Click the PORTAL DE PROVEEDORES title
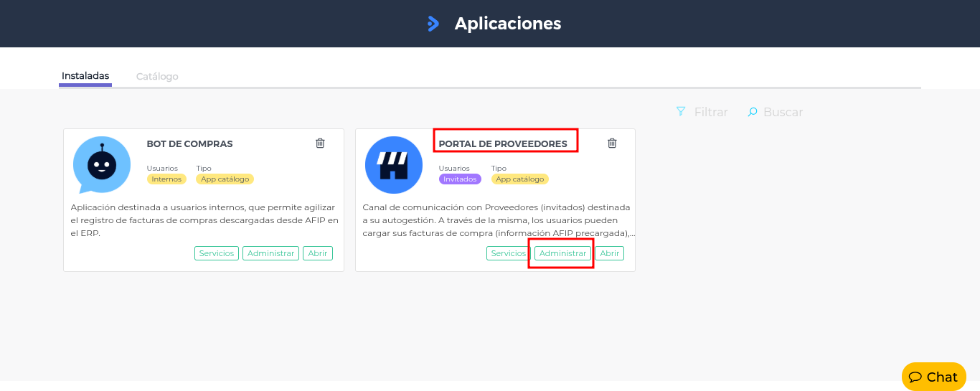Screen dimensions: 980x391 pos(503,143)
